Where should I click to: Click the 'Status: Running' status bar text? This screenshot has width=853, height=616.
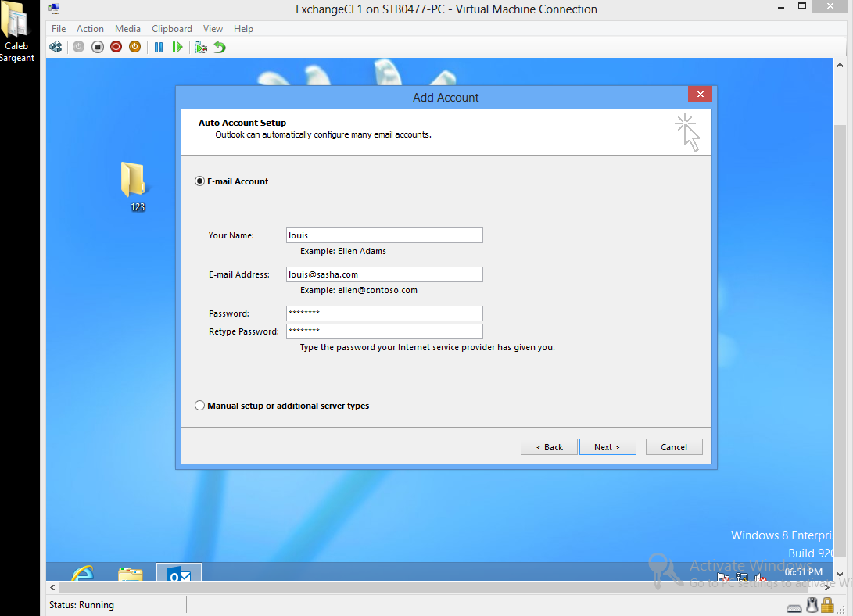tap(81, 605)
